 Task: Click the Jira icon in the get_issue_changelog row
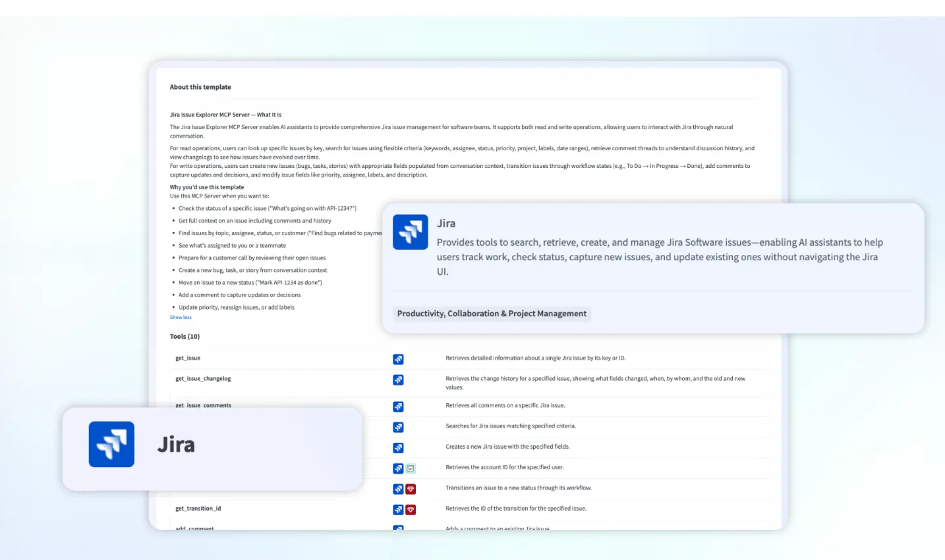click(x=398, y=379)
